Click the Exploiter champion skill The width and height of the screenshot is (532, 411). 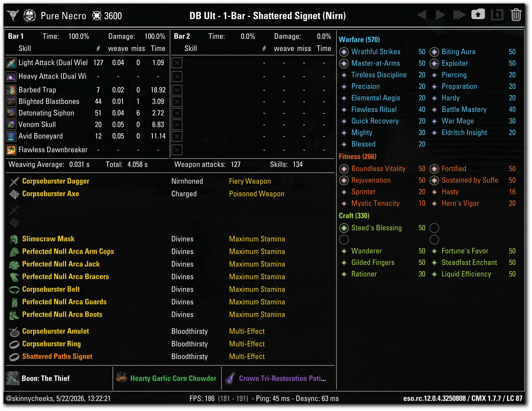(455, 63)
